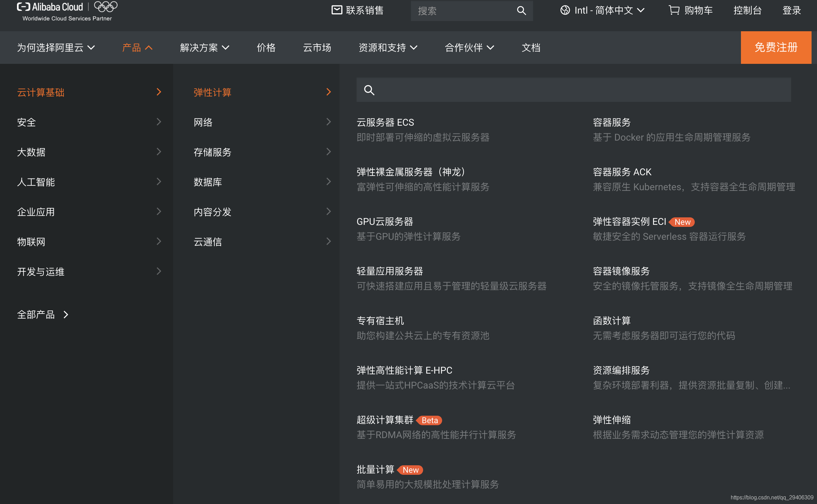
Task: Focus the product panel search field
Action: [x=574, y=90]
